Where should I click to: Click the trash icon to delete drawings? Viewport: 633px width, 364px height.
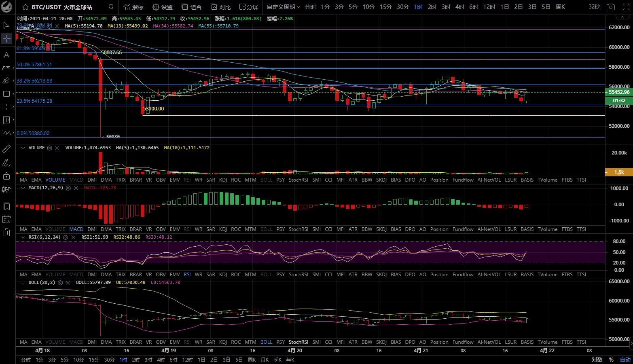click(6, 232)
